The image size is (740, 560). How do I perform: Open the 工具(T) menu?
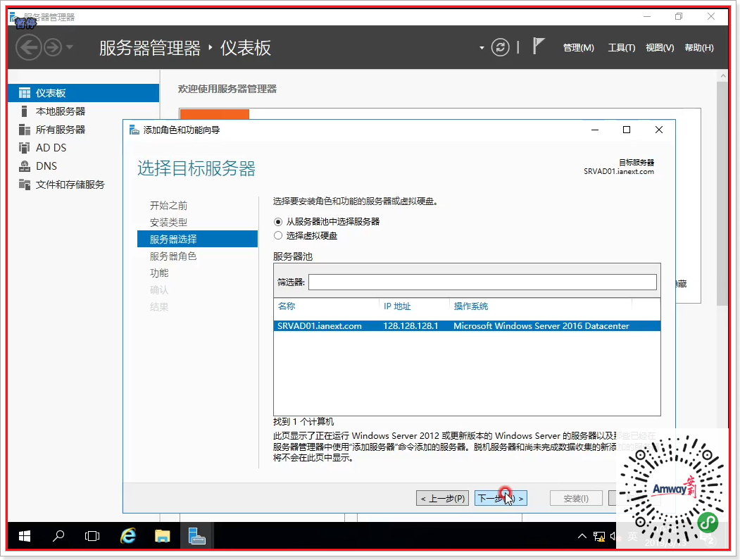[621, 48]
